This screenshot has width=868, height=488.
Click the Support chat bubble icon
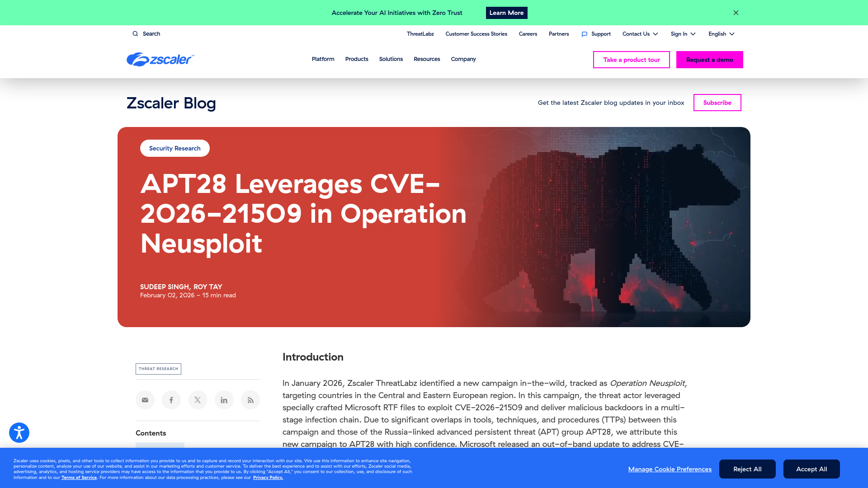584,33
